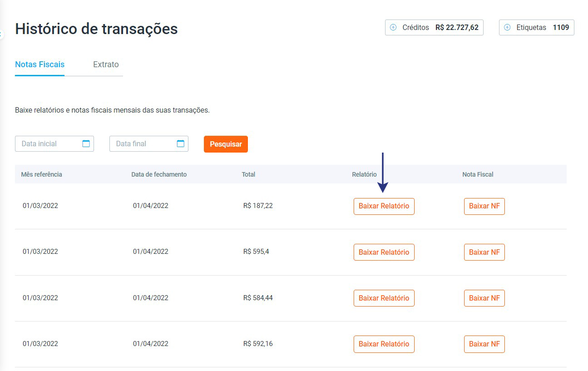Download report for the R$ 595,4 row
The image size is (588, 371).
pos(384,252)
